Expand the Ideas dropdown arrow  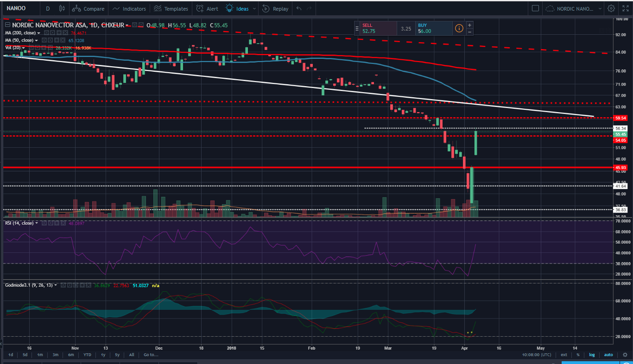(254, 8)
